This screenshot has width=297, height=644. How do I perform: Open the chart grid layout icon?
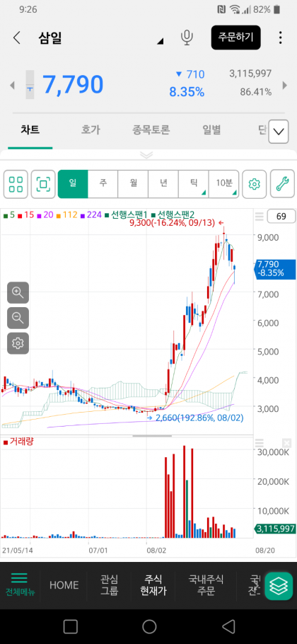coord(16,184)
